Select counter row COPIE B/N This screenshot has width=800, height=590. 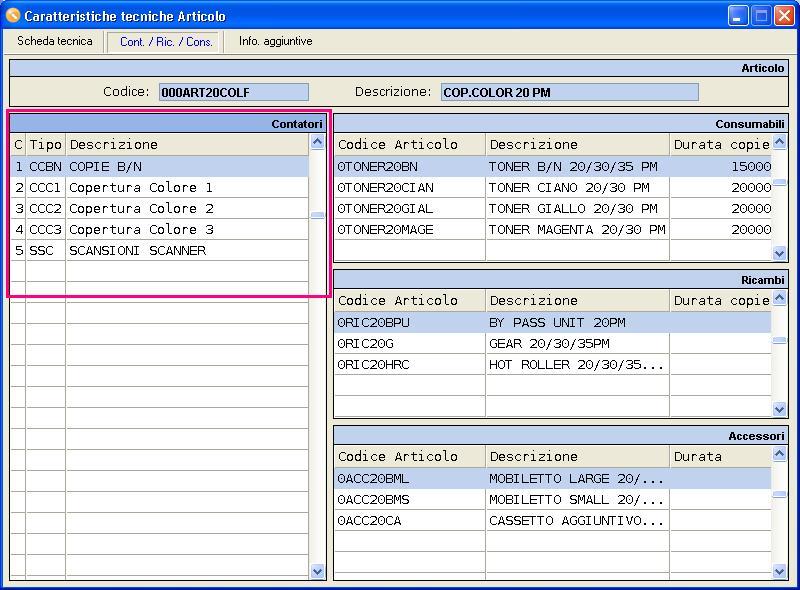coord(160,167)
